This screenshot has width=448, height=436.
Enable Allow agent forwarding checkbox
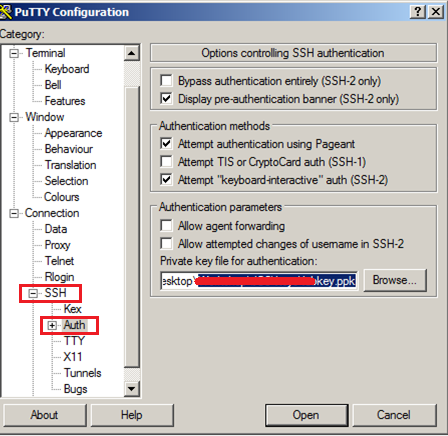166,225
